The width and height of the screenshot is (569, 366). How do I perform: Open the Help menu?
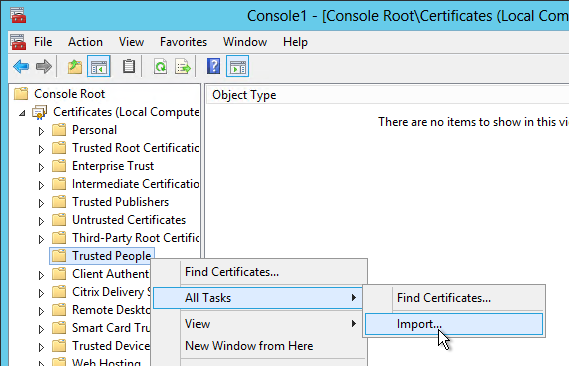click(x=295, y=42)
